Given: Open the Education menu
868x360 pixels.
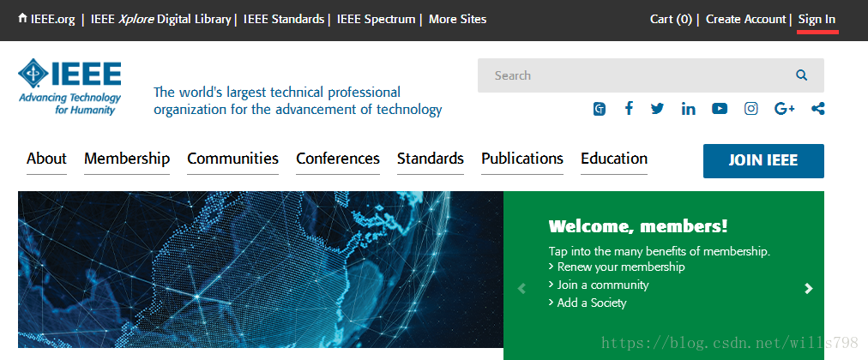Looking at the screenshot, I should pos(614,159).
